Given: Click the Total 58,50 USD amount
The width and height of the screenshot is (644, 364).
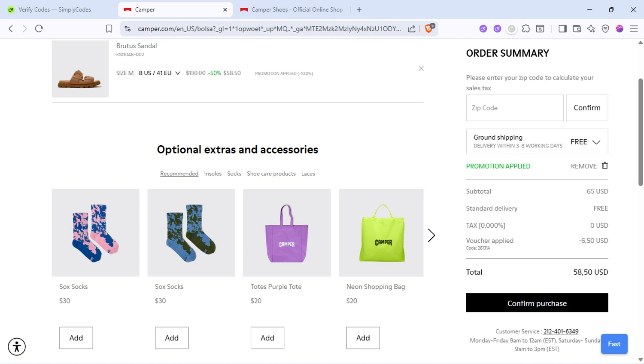Looking at the screenshot, I should (590, 272).
